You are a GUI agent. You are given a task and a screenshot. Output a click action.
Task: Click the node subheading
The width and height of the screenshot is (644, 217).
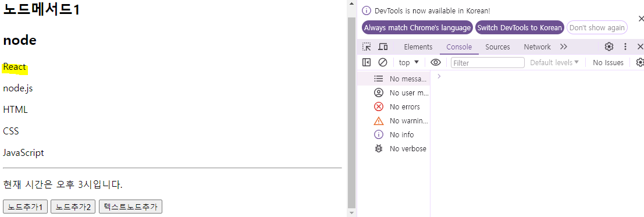20,41
